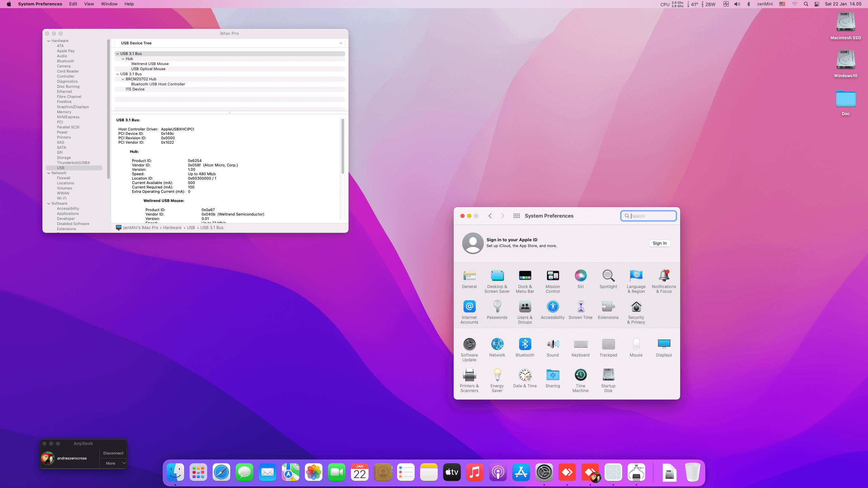This screenshot has width=868, height=488.
Task: Open the Apple menu
Action: [x=9, y=4]
